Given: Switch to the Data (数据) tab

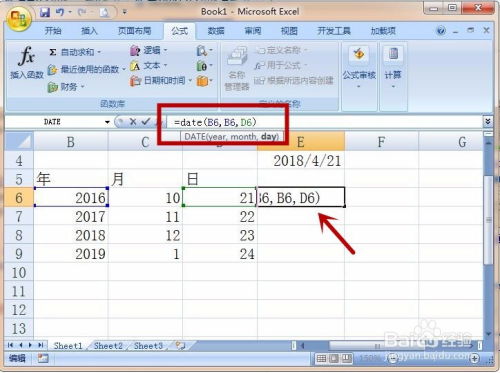Looking at the screenshot, I should (x=216, y=31).
